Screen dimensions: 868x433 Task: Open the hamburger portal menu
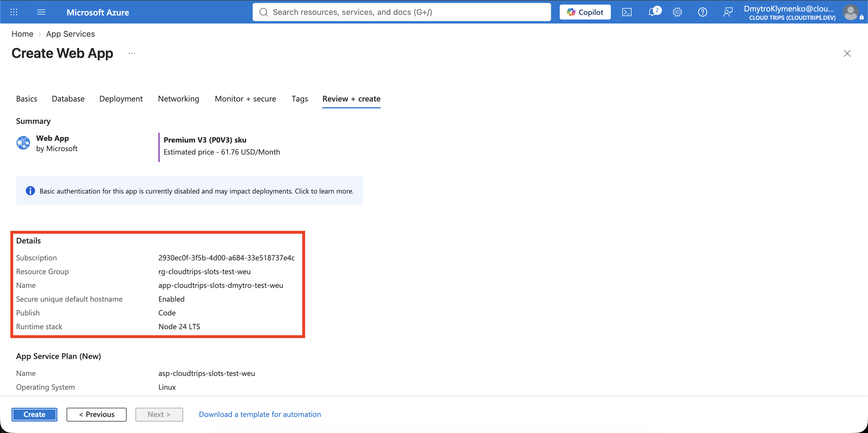(41, 12)
